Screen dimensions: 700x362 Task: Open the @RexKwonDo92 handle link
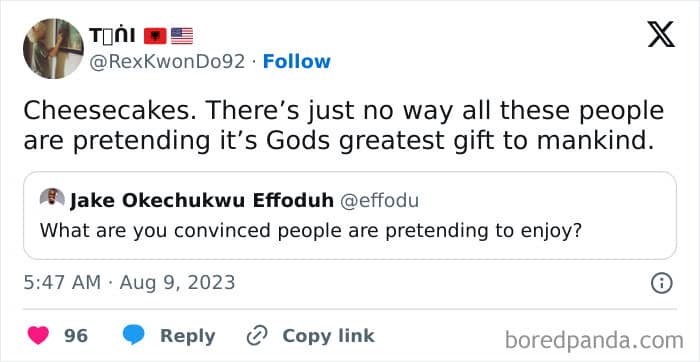pos(167,62)
